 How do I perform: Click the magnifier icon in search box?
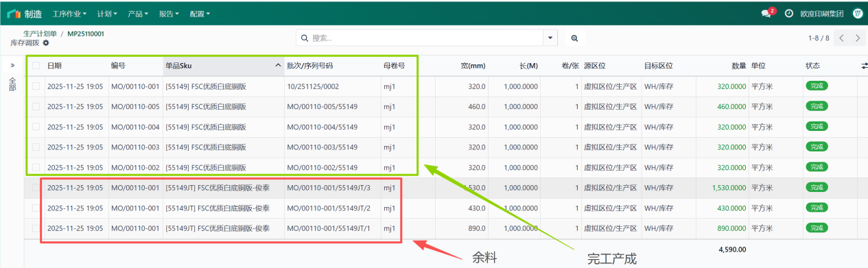click(305, 38)
